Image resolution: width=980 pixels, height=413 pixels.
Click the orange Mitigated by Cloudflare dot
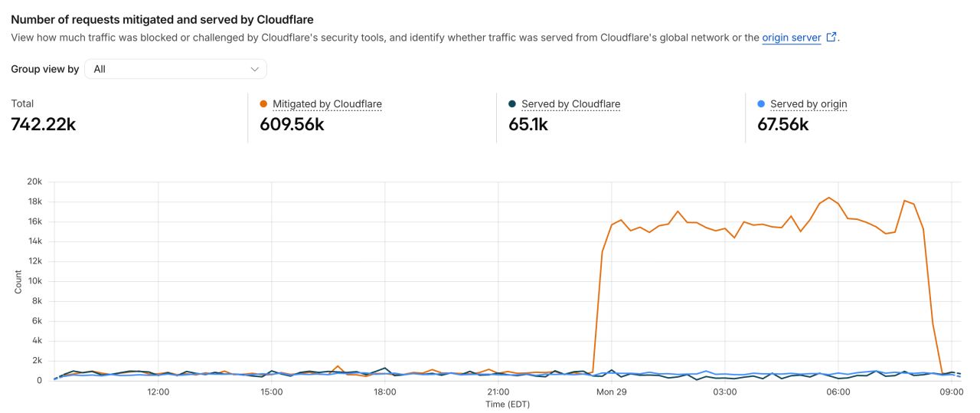pyautogui.click(x=263, y=103)
